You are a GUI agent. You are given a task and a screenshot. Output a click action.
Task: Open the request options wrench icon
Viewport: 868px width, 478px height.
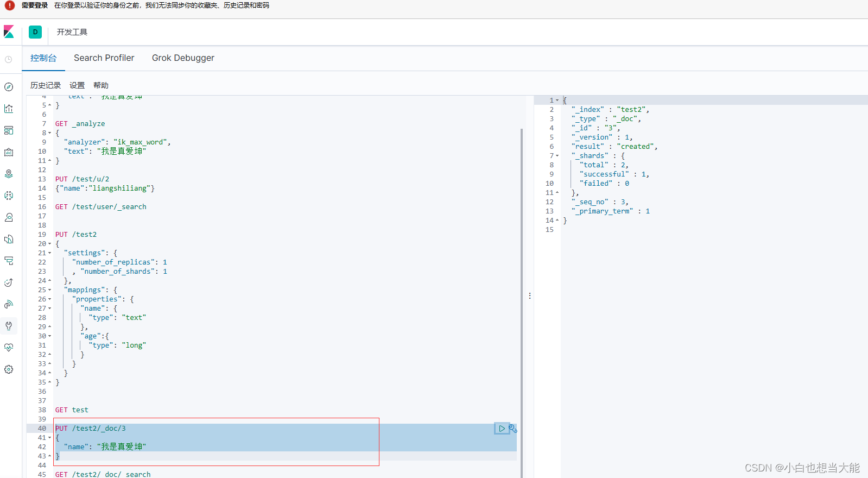point(513,429)
